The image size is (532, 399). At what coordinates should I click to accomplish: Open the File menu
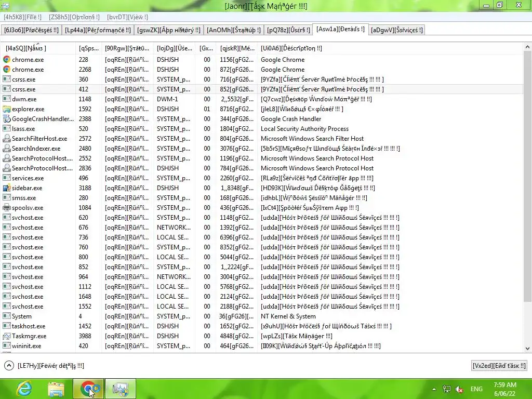click(22, 17)
